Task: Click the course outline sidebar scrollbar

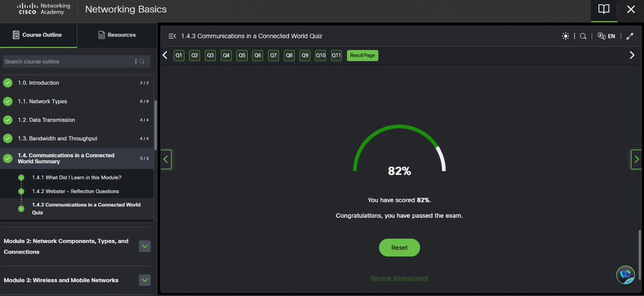Action: [156, 125]
